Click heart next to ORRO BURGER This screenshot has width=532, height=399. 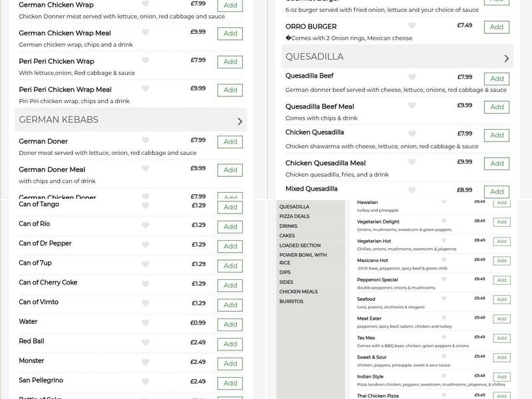(412, 26)
